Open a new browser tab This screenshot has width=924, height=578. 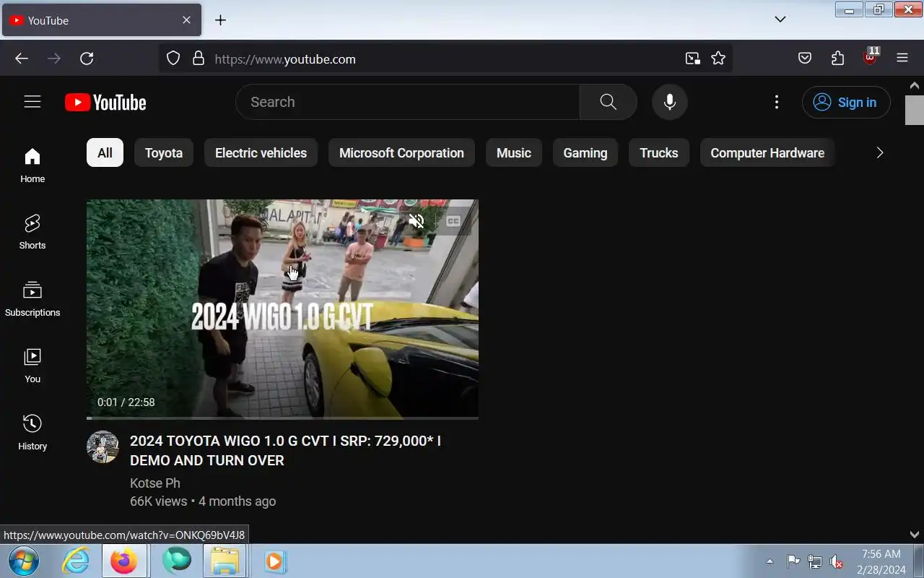click(221, 20)
